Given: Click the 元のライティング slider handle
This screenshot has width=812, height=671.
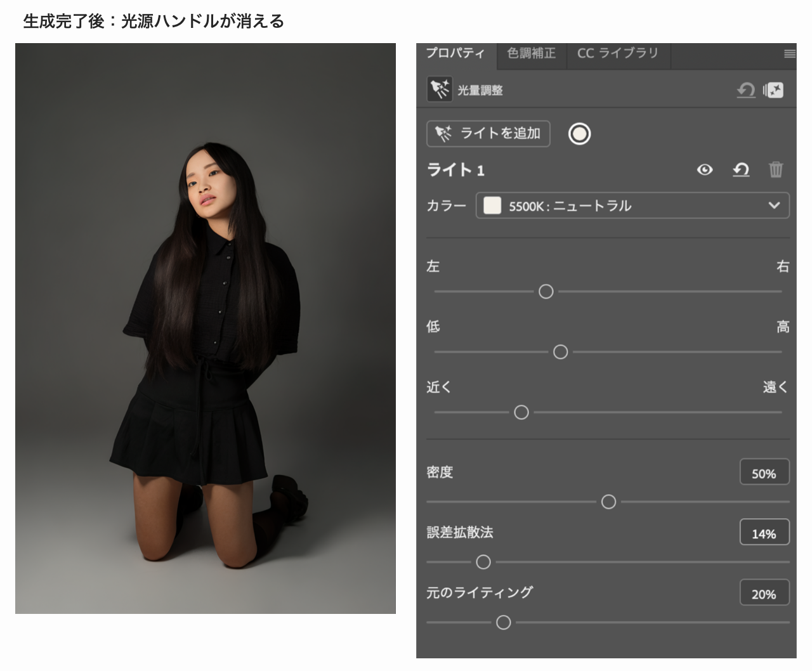Looking at the screenshot, I should [x=504, y=623].
